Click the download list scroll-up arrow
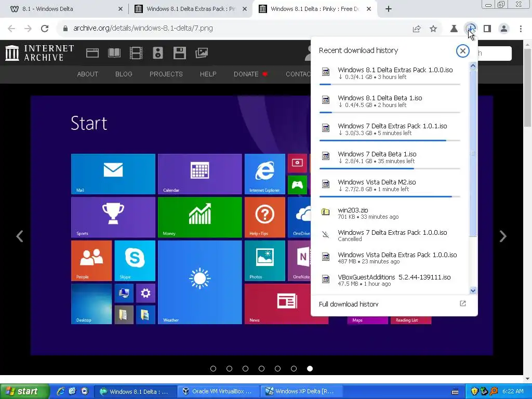 tap(473, 66)
